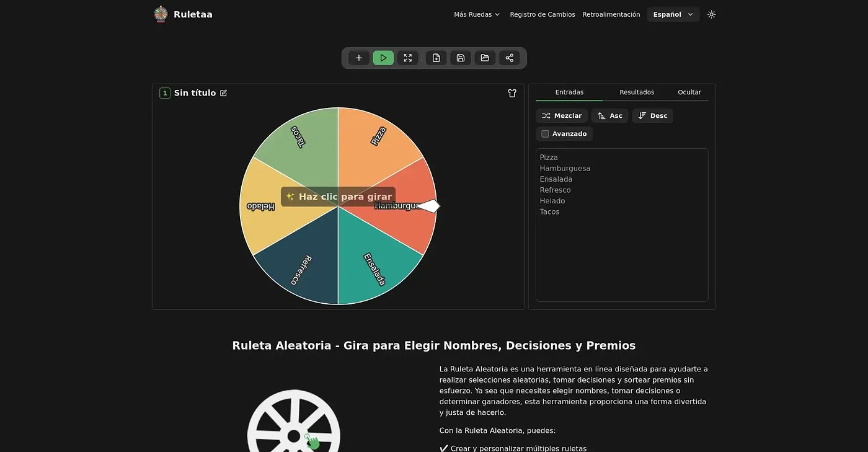Switch theme with the sun icon
This screenshot has height=452, width=868.
711,14
